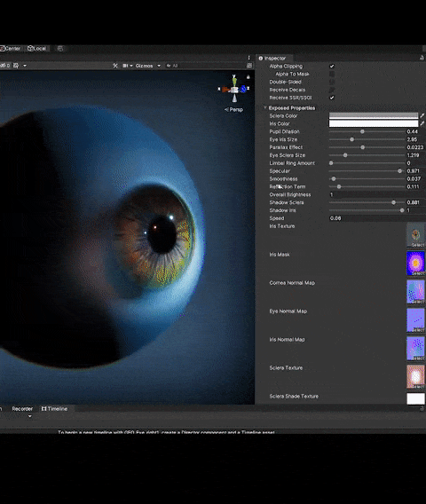Open the scene tools settings icon next to Gizmos

[115, 66]
